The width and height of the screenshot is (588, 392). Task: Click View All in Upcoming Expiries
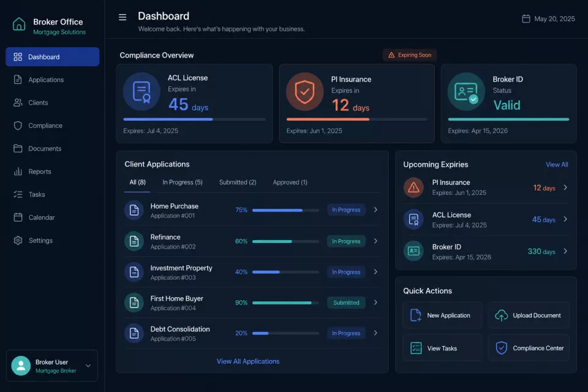557,164
